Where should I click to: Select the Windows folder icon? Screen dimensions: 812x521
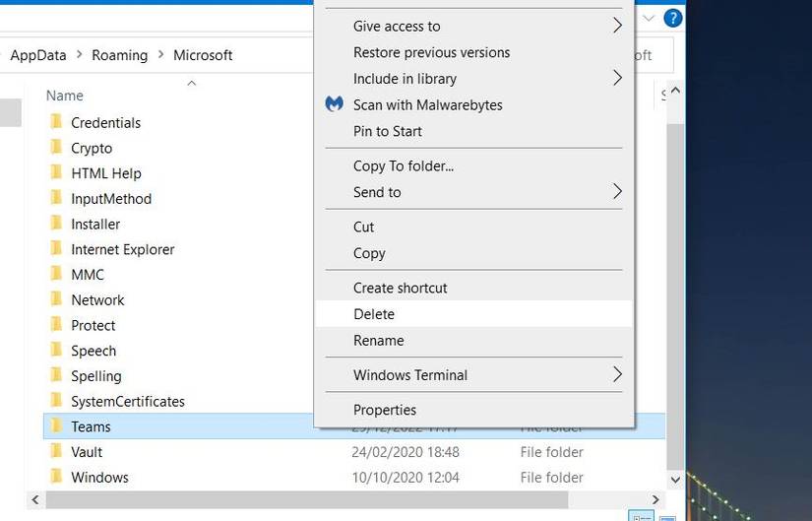point(56,477)
